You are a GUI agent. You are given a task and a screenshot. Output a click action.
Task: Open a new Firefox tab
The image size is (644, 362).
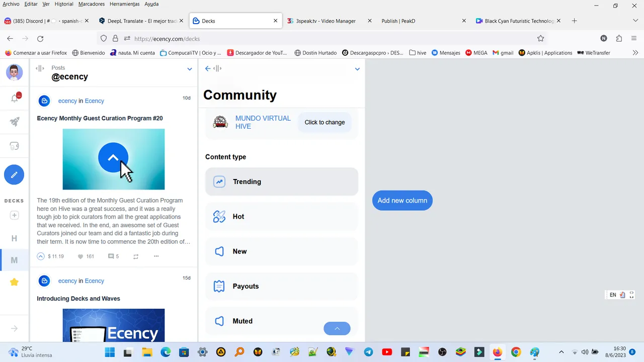tap(574, 21)
